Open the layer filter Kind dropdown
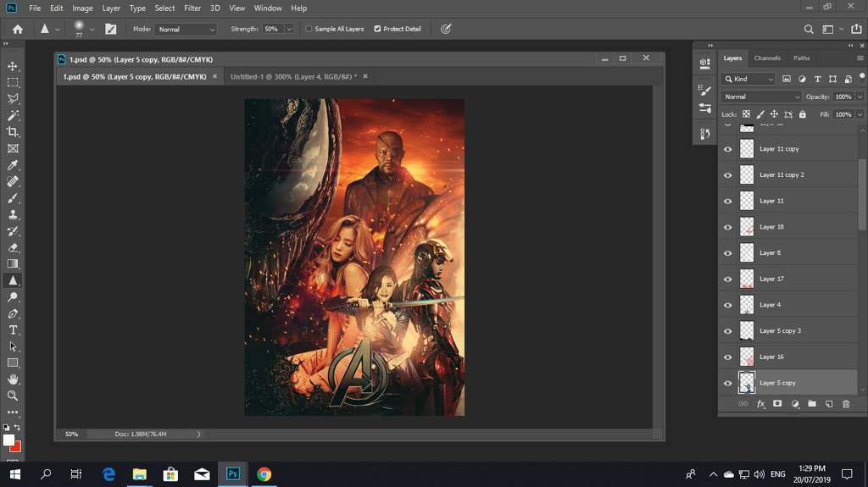 tap(749, 79)
